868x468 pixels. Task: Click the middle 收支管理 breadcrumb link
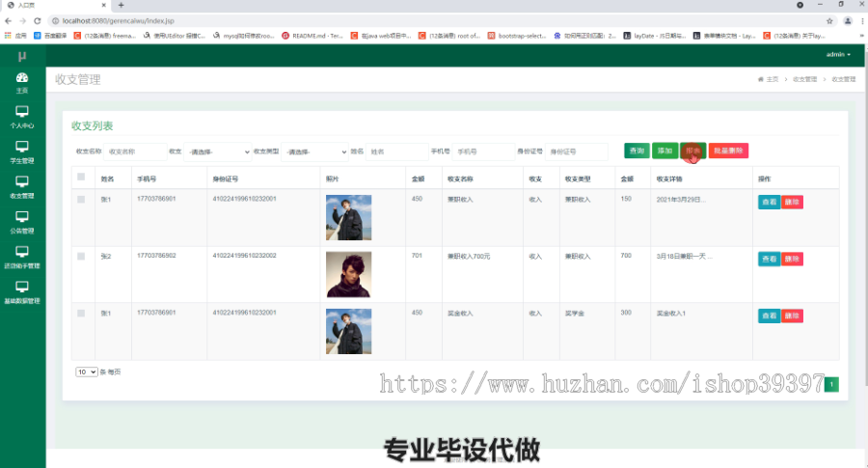pos(805,79)
